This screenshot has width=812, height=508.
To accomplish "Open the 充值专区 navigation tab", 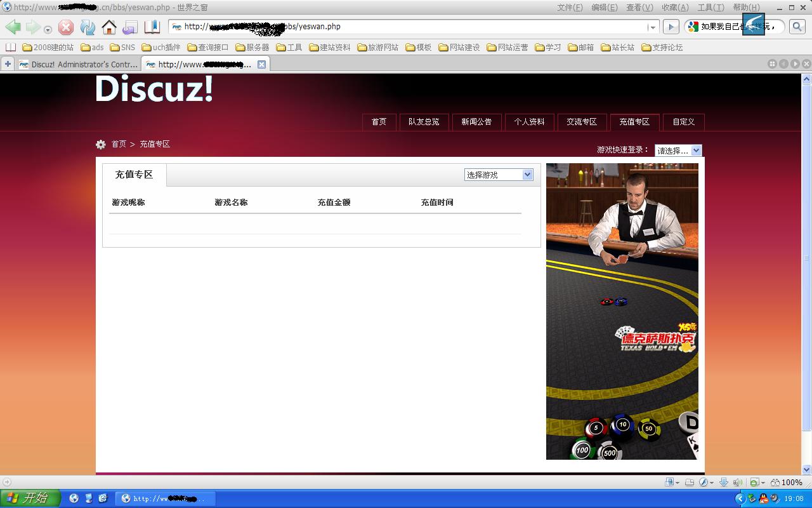I will (x=634, y=122).
